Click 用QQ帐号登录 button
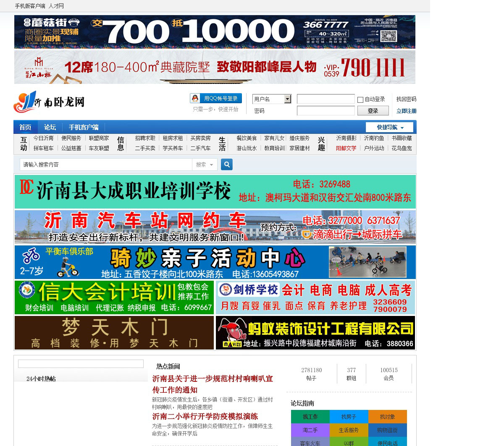Screen dimensions: 504x446 [216, 98]
